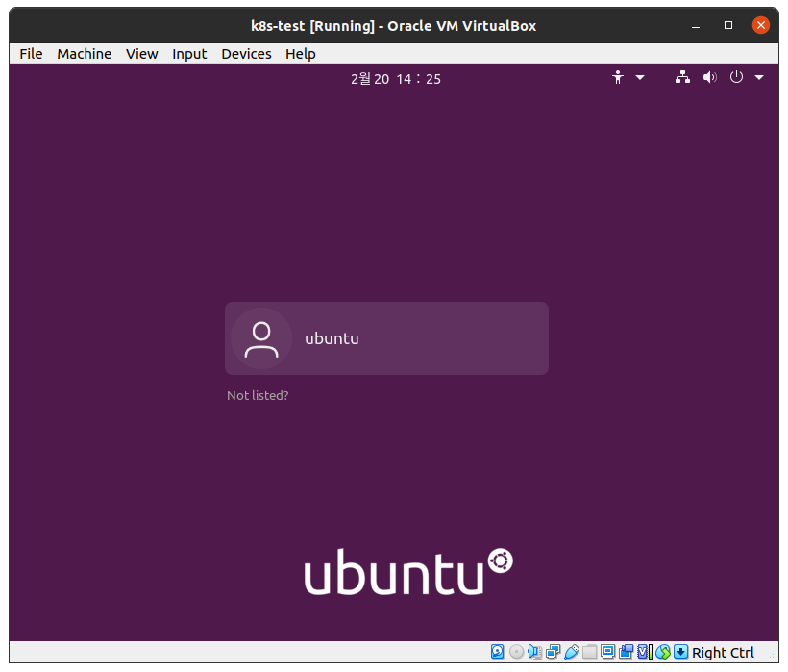Click the recording status icon

point(627,652)
